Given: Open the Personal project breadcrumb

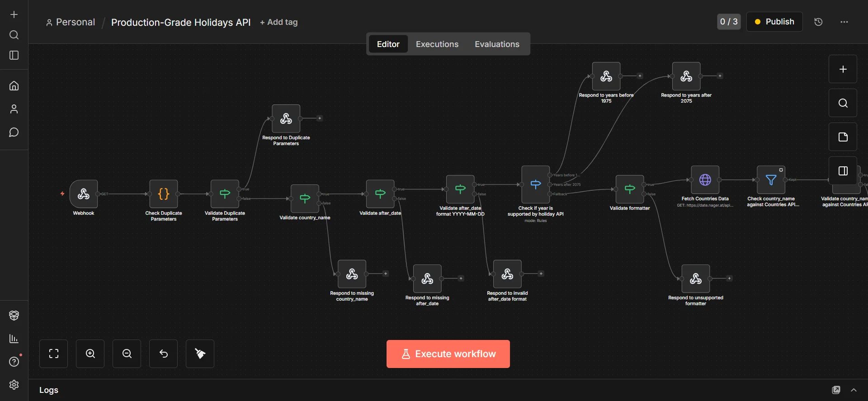Looking at the screenshot, I should pos(71,22).
